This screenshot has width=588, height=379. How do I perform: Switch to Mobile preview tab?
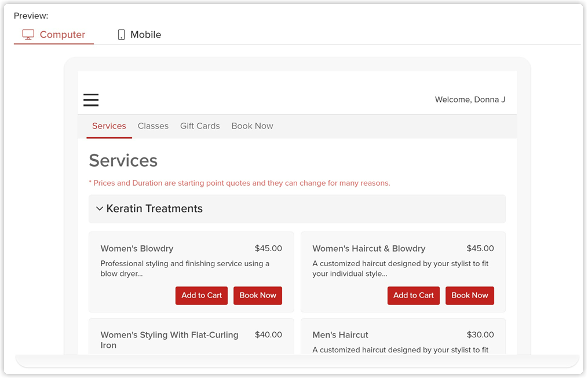[x=139, y=35]
